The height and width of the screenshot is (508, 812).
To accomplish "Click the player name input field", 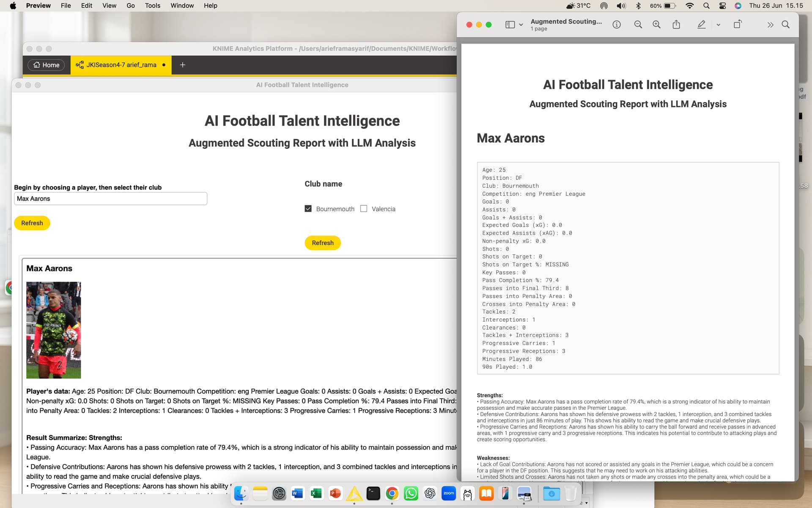I will [110, 199].
